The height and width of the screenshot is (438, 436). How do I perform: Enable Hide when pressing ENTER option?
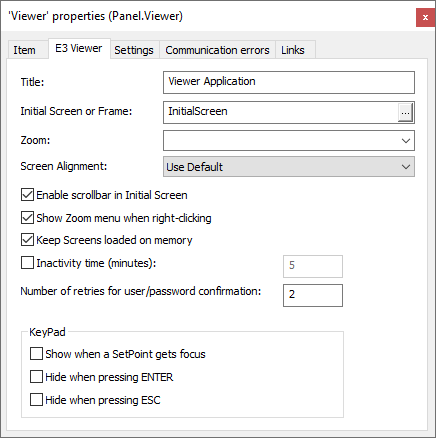(x=36, y=377)
